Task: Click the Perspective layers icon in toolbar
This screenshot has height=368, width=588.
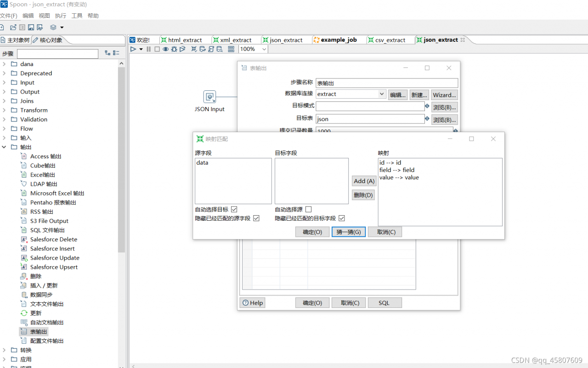Action: (x=53, y=28)
